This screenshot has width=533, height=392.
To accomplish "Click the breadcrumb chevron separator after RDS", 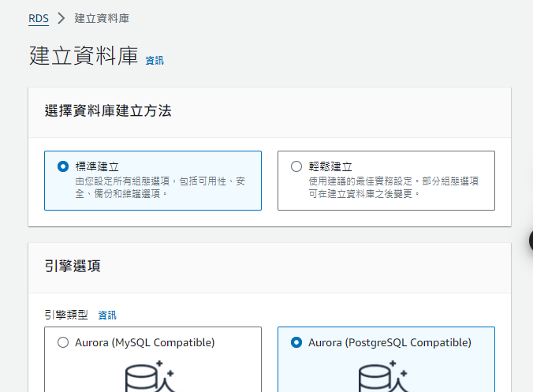I will tap(61, 18).
